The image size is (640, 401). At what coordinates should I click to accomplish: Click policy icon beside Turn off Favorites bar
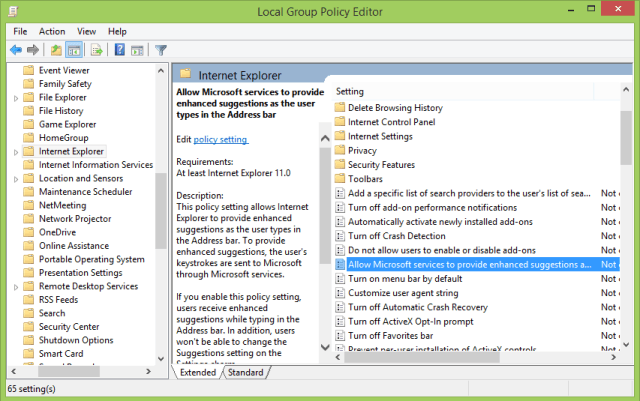click(340, 336)
